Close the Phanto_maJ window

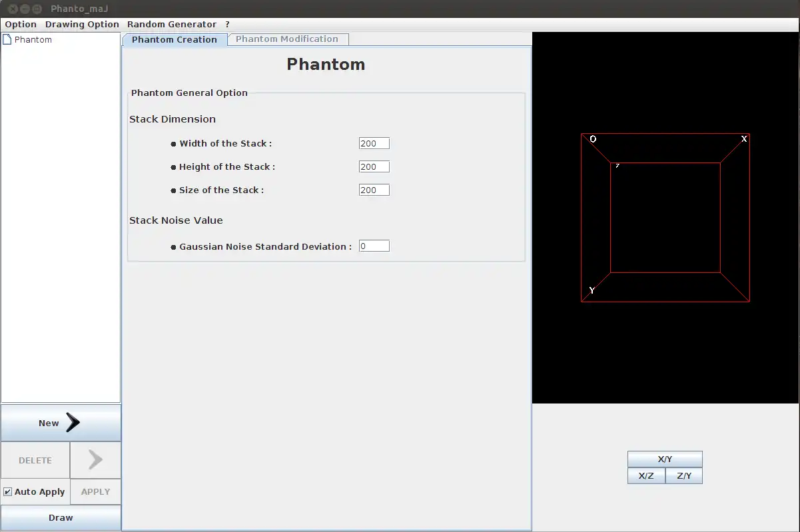(x=13, y=9)
